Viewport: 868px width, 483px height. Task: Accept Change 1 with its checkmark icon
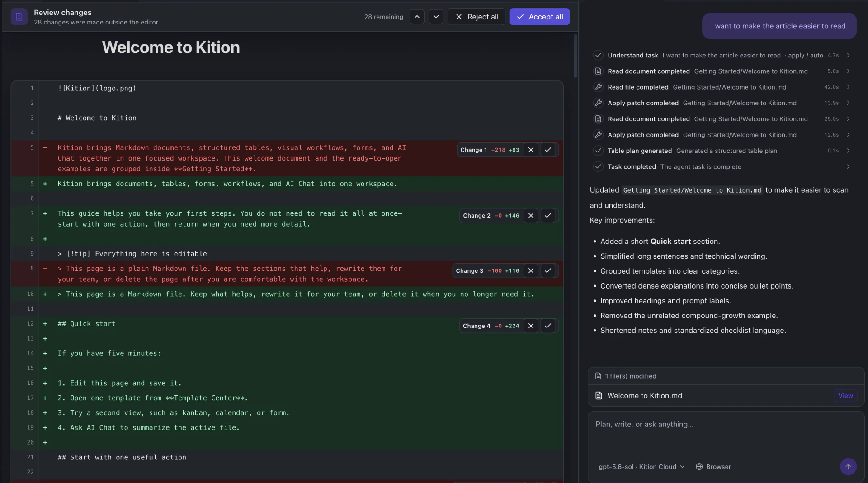coord(547,150)
